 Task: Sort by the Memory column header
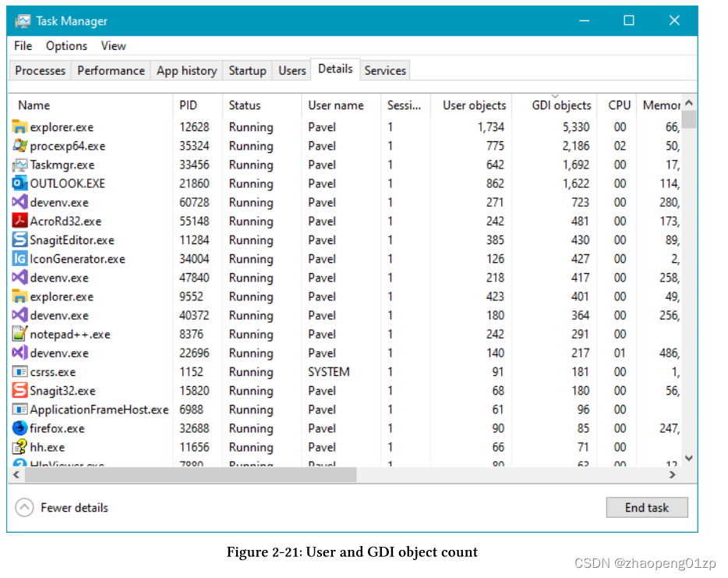click(x=659, y=105)
